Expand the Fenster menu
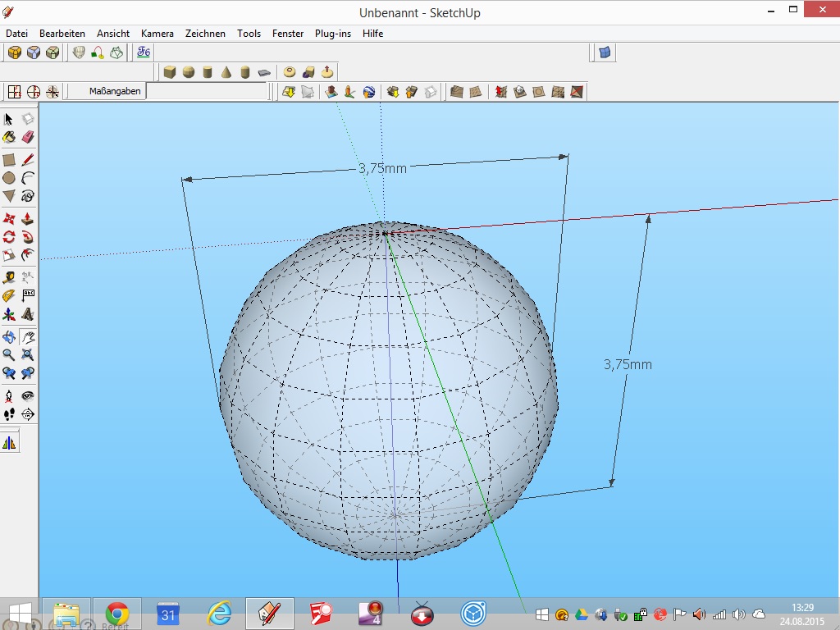This screenshot has width=840, height=630. 288,34
